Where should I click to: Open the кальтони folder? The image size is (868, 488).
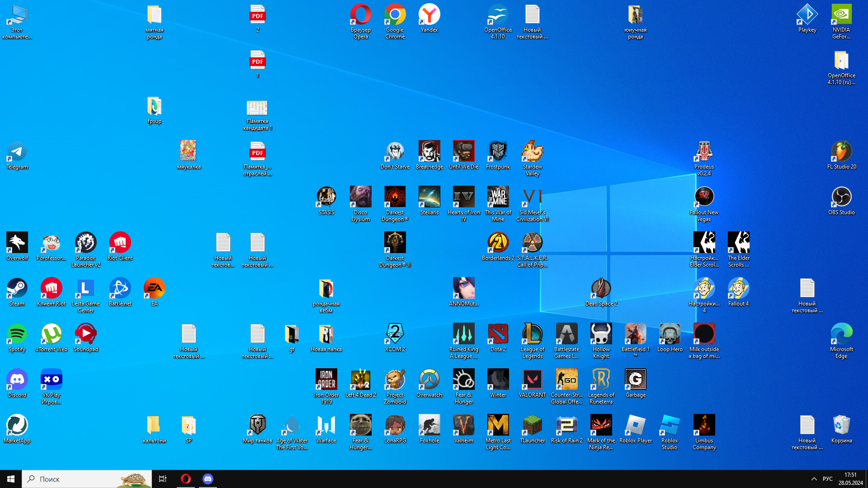154,429
